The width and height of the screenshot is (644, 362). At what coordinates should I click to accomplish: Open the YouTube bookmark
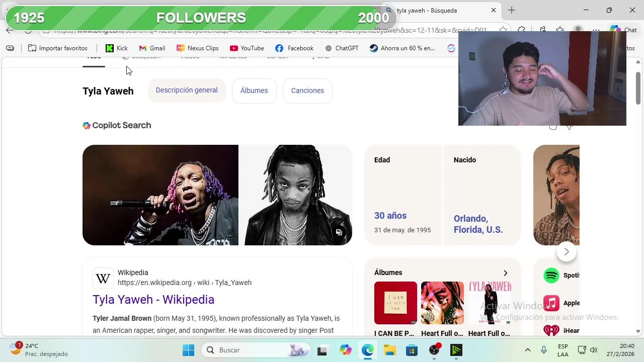coord(247,48)
